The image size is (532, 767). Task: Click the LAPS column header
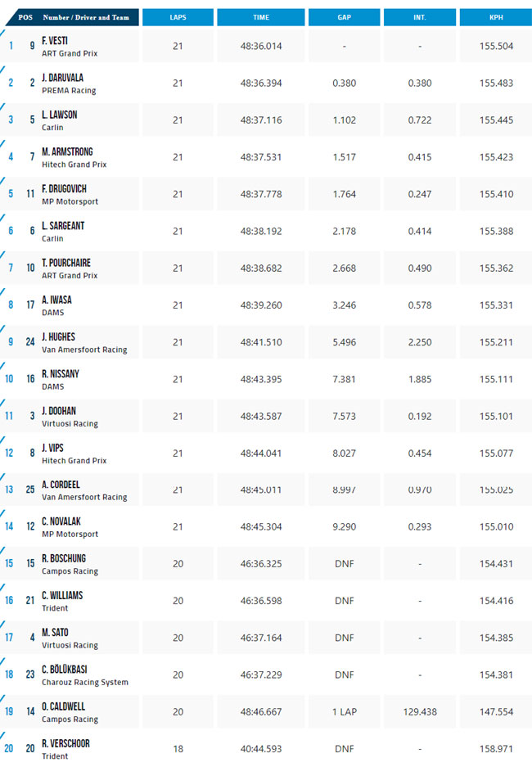pos(178,17)
